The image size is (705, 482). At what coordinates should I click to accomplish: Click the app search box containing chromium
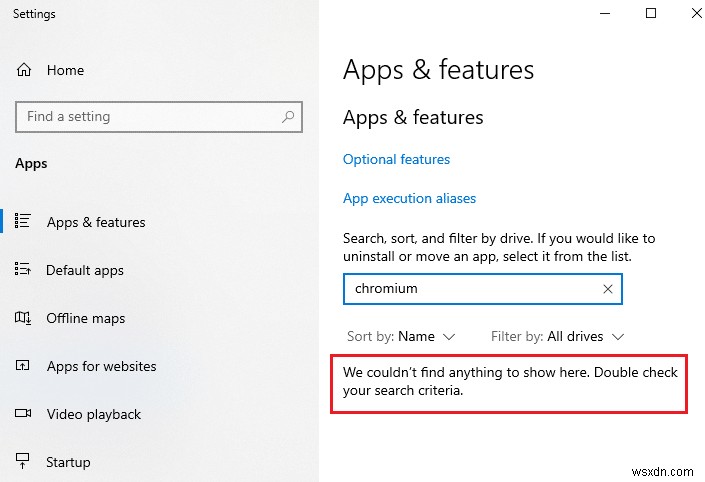tap(470, 289)
